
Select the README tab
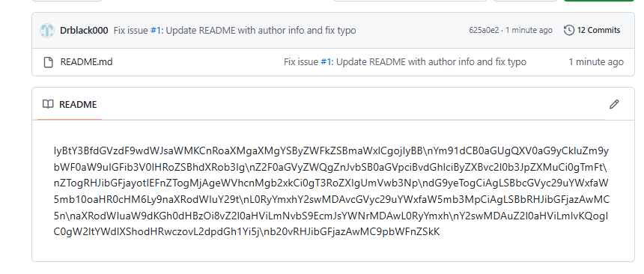(70, 104)
